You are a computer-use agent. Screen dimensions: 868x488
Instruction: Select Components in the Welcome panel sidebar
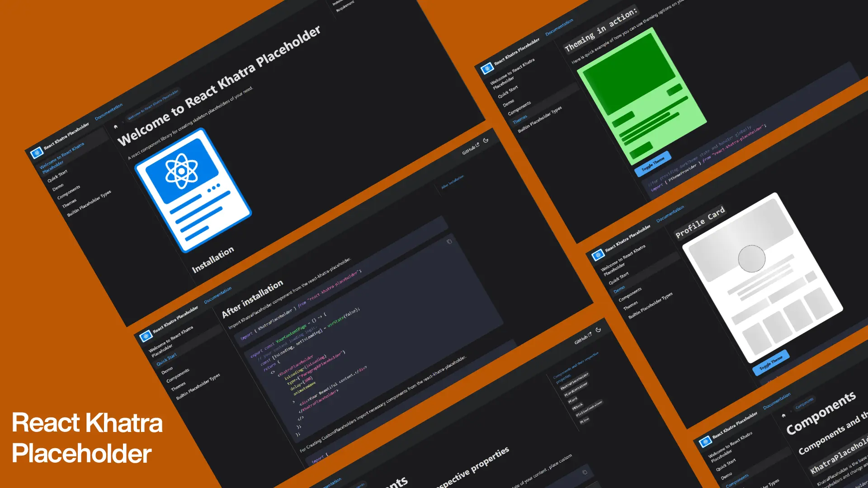tap(69, 192)
